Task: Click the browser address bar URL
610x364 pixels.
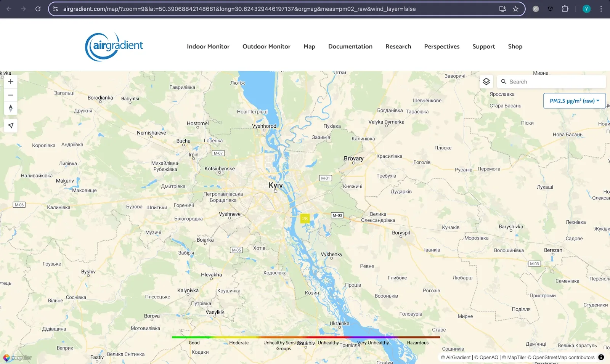Action: tap(239, 9)
